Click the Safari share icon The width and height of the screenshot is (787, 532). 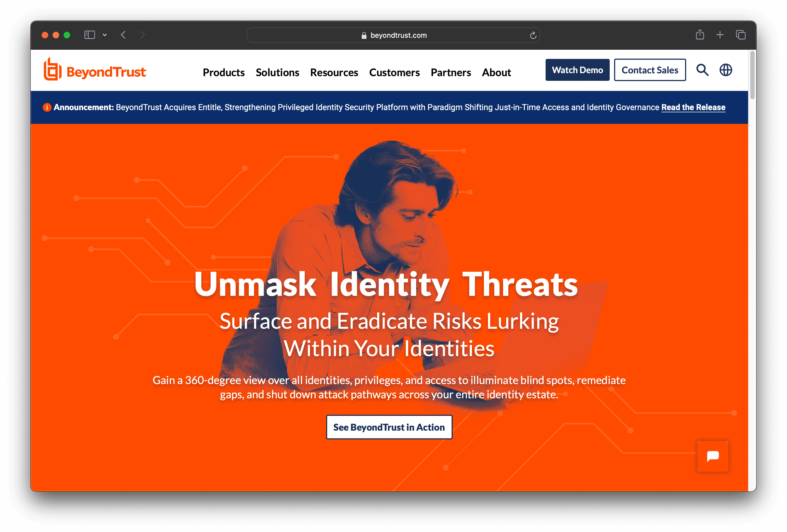pyautogui.click(x=700, y=35)
